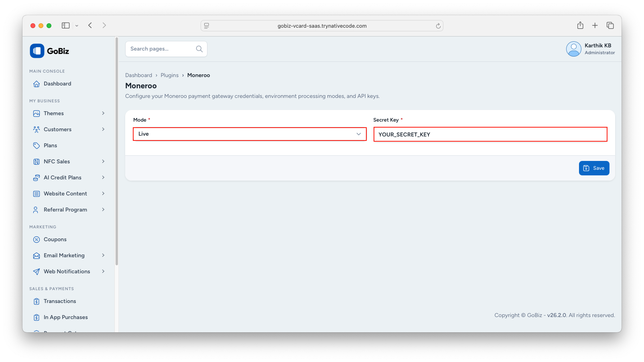The height and width of the screenshot is (362, 644).
Task: Save the Moneroo settings
Action: [x=594, y=168]
